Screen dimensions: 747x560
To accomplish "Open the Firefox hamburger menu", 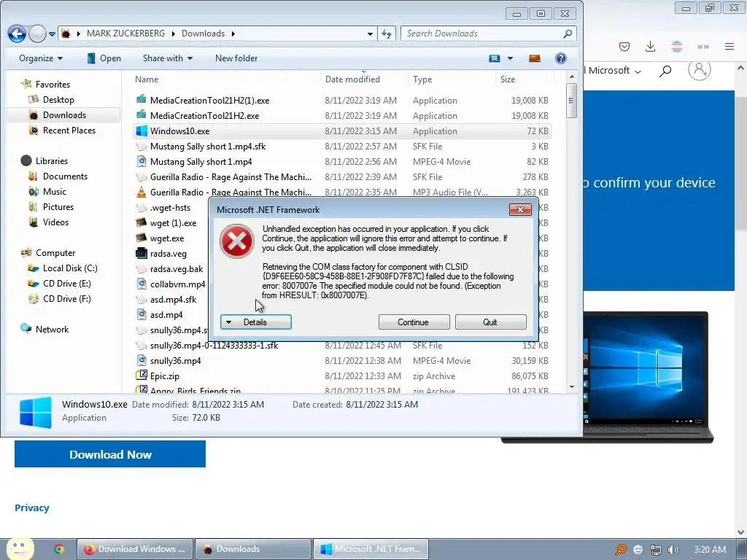I will 729,47.
